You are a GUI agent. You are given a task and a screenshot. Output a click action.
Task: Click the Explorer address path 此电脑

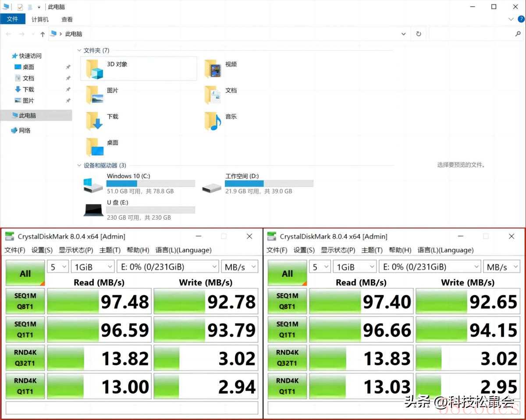click(x=74, y=34)
